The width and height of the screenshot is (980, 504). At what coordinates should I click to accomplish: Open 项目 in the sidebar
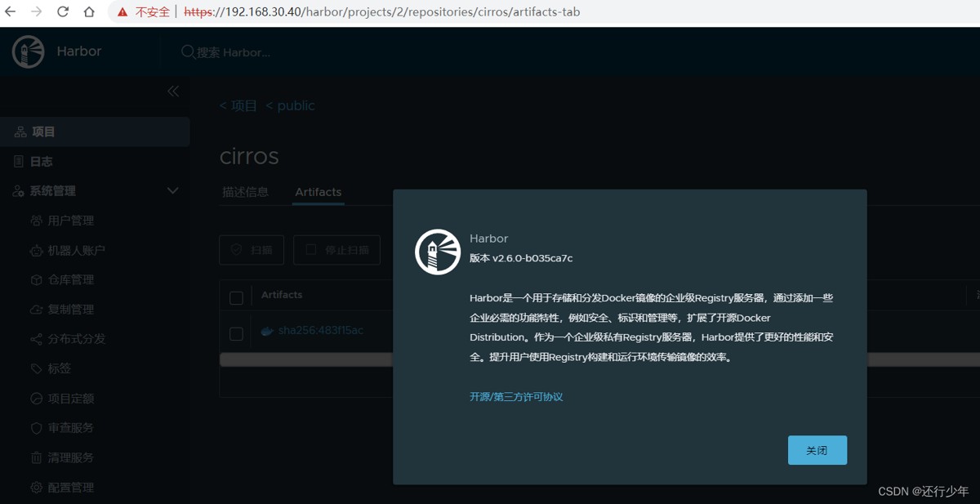[x=95, y=132]
